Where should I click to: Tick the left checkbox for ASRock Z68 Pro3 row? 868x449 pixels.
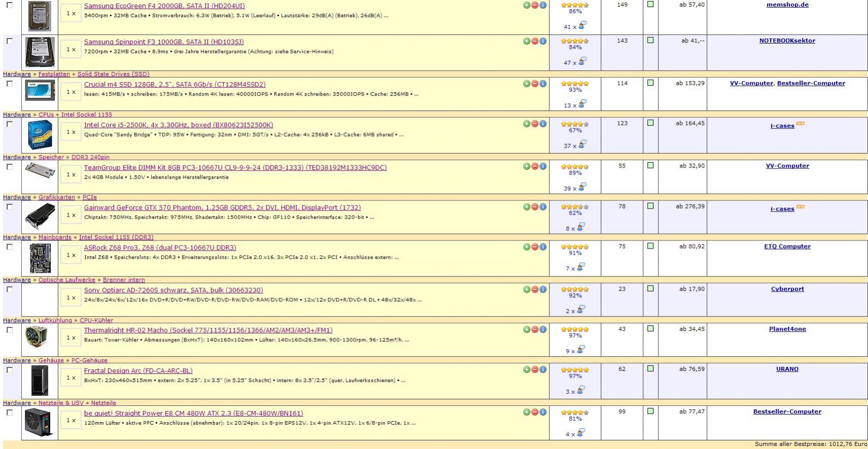[10, 247]
